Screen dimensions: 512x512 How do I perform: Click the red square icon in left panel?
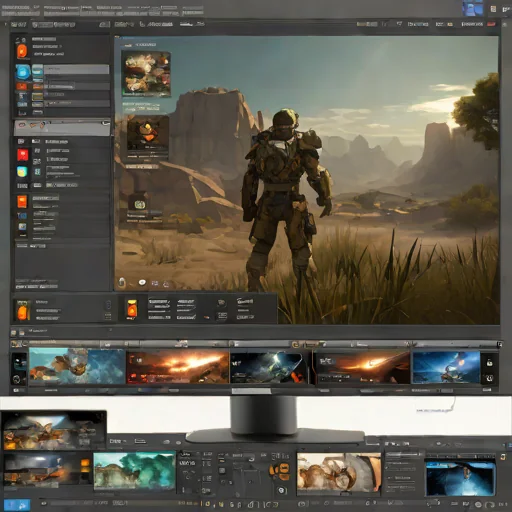coord(23,155)
